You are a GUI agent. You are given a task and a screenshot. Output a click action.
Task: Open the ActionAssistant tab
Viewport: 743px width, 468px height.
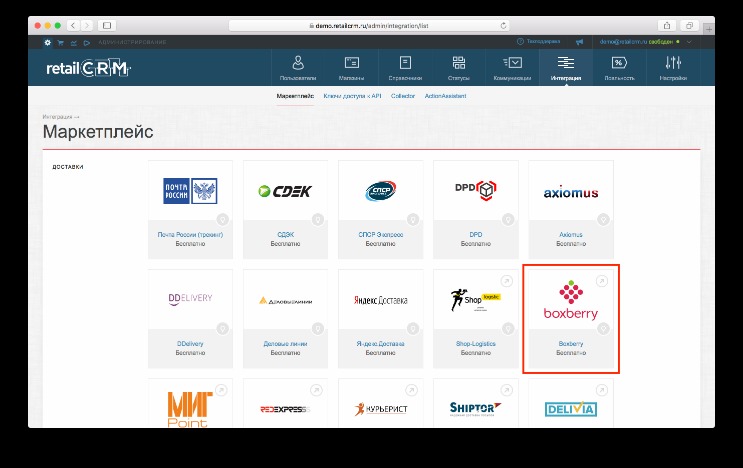(445, 96)
